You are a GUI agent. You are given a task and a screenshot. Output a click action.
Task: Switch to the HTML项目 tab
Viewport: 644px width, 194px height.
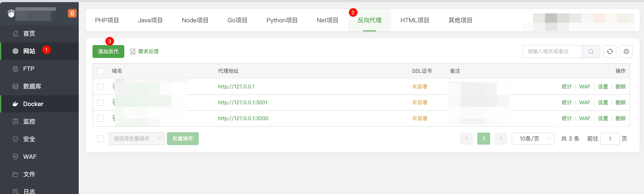click(415, 20)
